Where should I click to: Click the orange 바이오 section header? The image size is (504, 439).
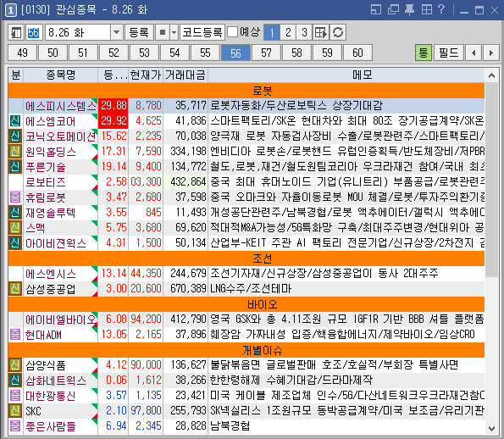click(x=246, y=304)
